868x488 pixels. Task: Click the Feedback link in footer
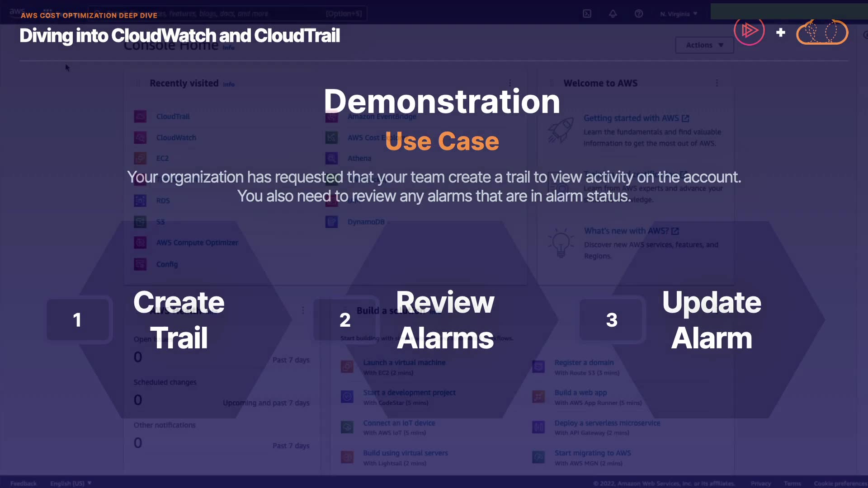click(x=24, y=483)
